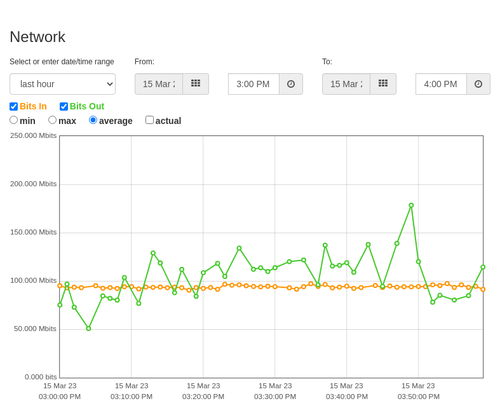Click the '03:10:00 PM' time axis label
The height and width of the screenshot is (403, 500).
[131, 397]
